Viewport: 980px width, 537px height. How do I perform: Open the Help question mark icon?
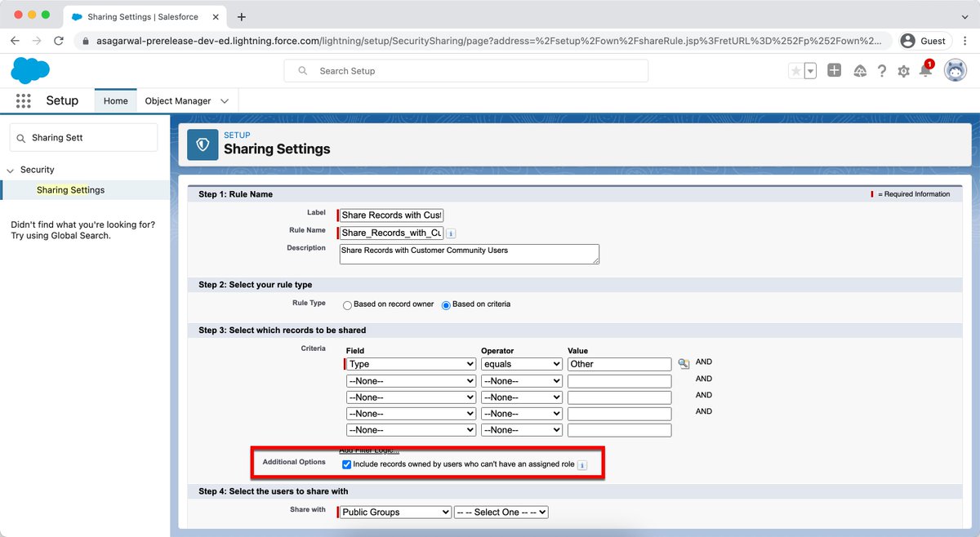click(882, 71)
